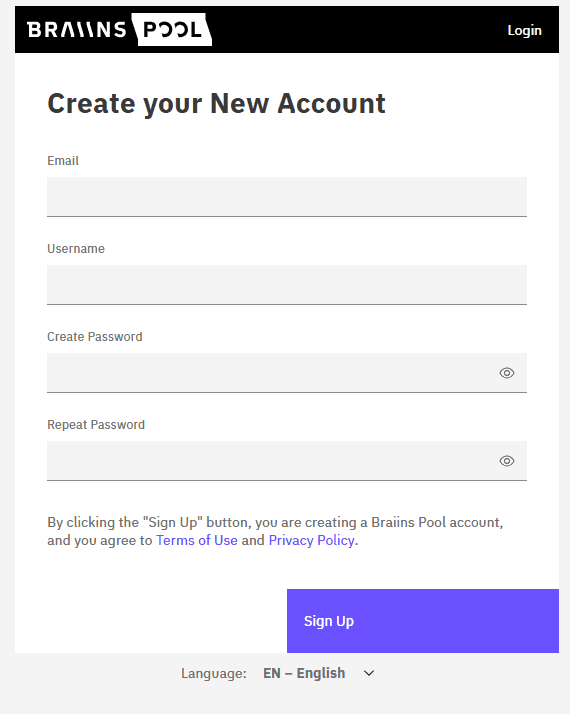Show password in Create Password field
The width and height of the screenshot is (570, 714).
507,373
